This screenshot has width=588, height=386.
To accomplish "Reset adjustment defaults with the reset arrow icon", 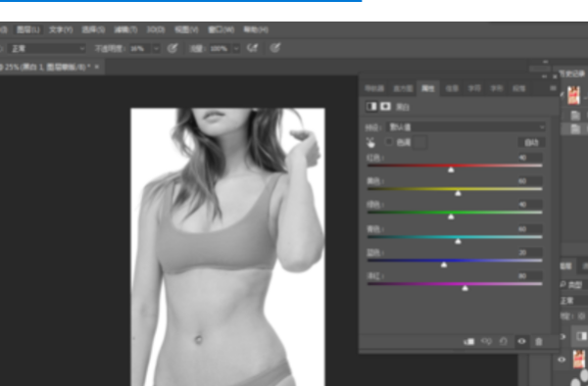I will point(504,341).
